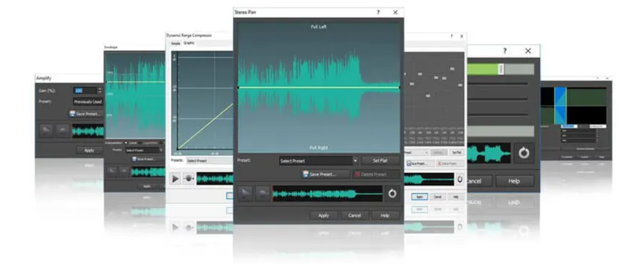The height and width of the screenshot is (272, 644).
Task: Click Save Preset in Stereo Pan
Action: point(324,174)
